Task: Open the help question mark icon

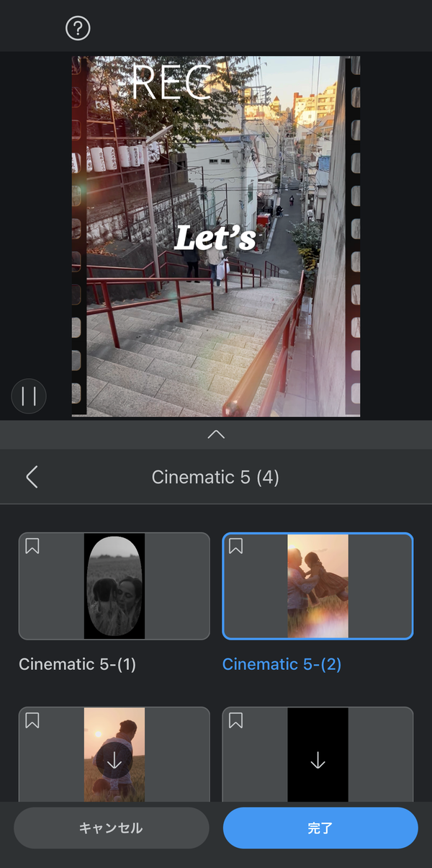Action: click(78, 29)
